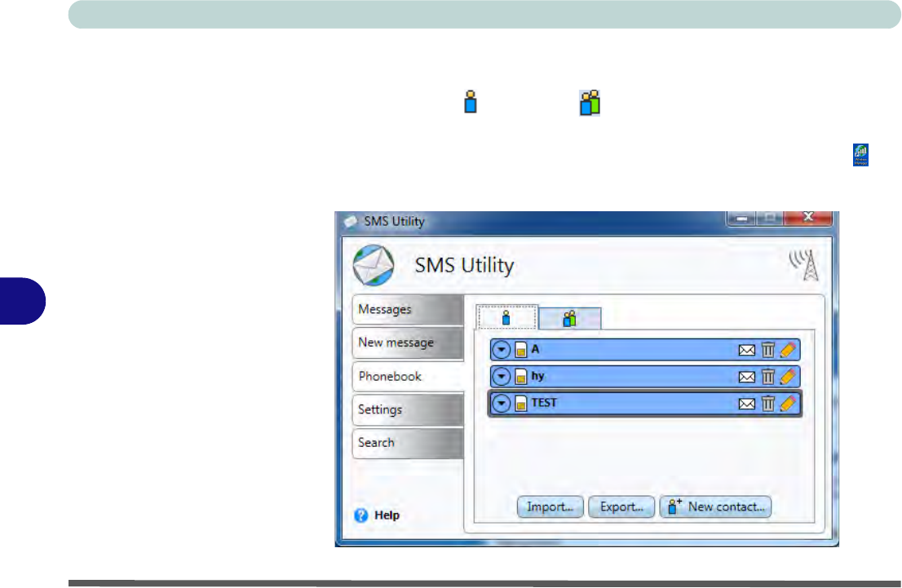Switch to the contact groups tab
Viewport: 902px width, 588px height.
(569, 319)
